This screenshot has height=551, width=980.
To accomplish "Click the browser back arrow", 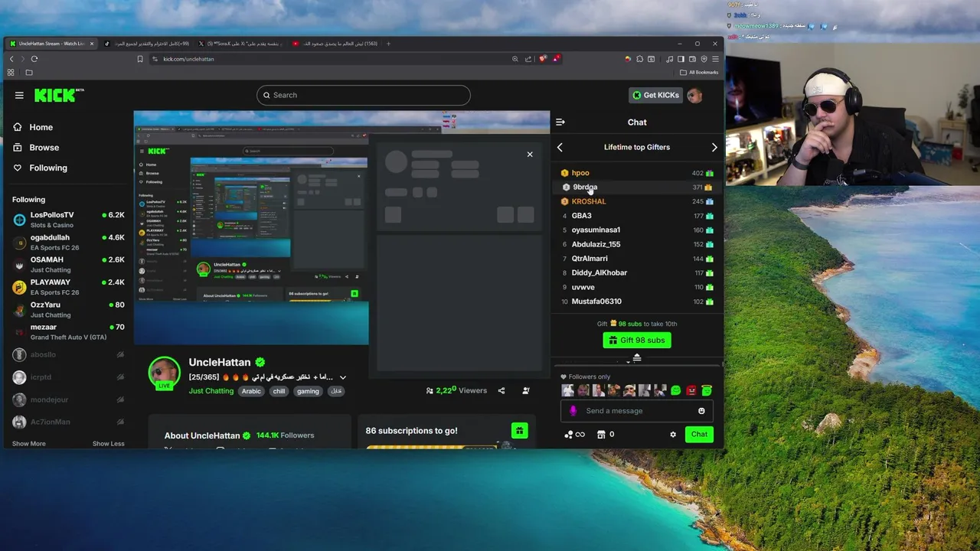I will tap(11, 59).
